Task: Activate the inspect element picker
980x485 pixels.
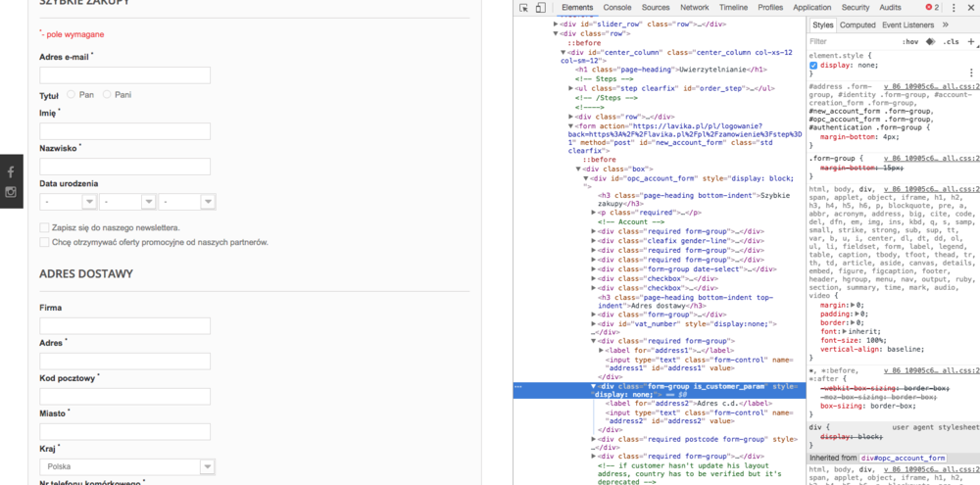Action: coord(523,8)
